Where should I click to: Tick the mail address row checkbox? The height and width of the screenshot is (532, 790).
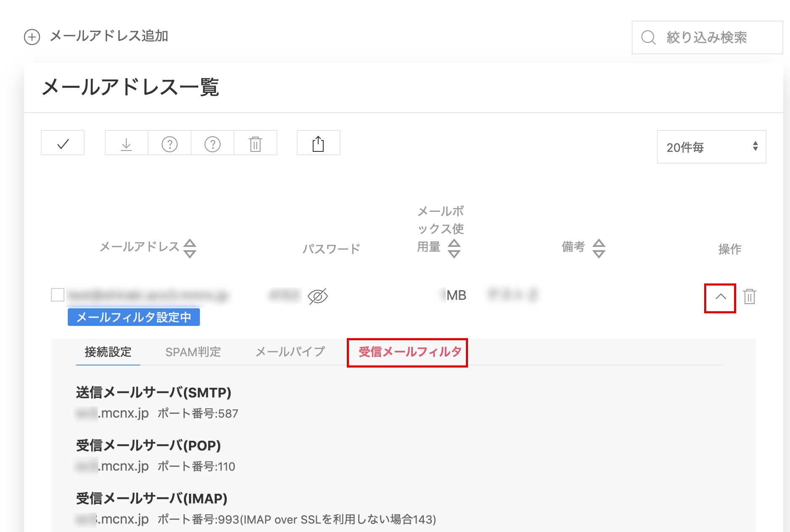58,295
